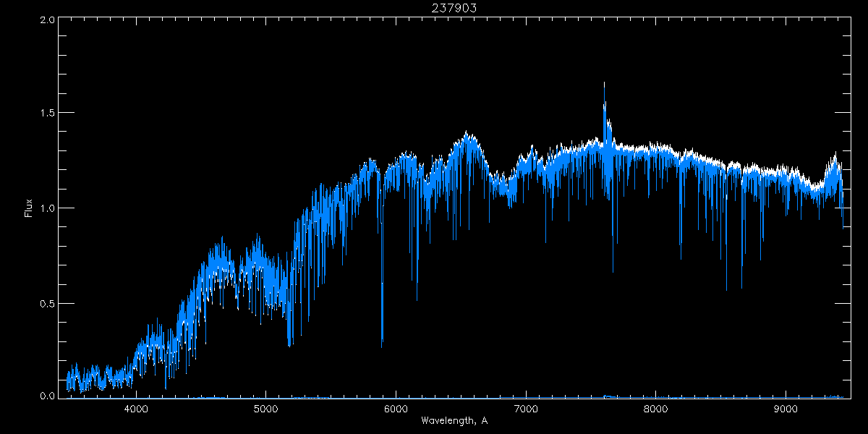Click the 1.0 y-axis tick label
The image size is (868, 434).
coord(46,208)
